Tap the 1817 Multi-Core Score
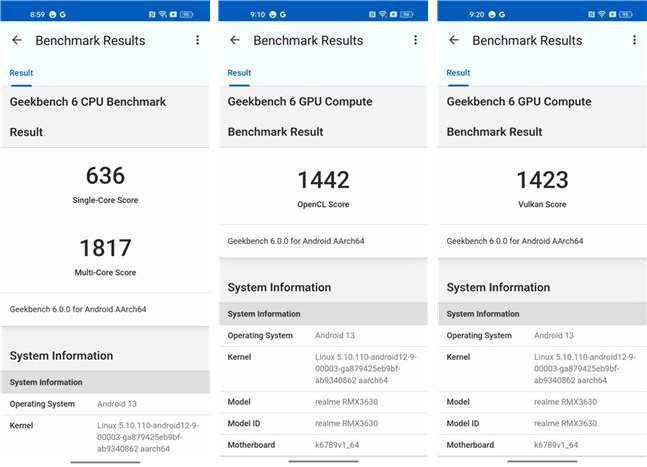647x467 pixels. 105,248
